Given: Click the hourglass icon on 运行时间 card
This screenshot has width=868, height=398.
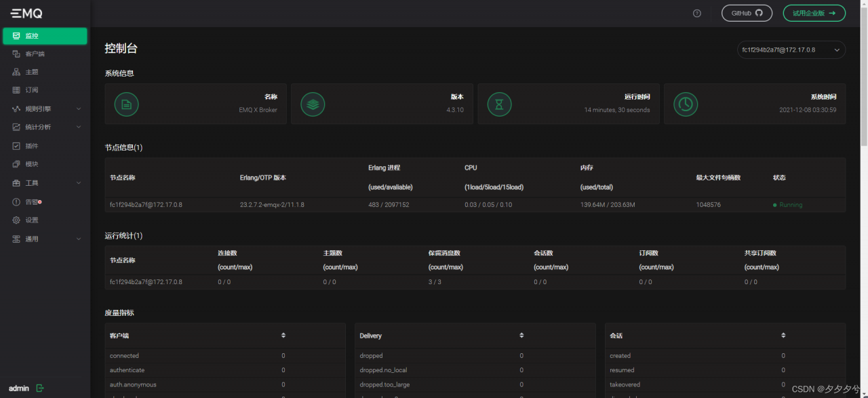Looking at the screenshot, I should [x=499, y=104].
